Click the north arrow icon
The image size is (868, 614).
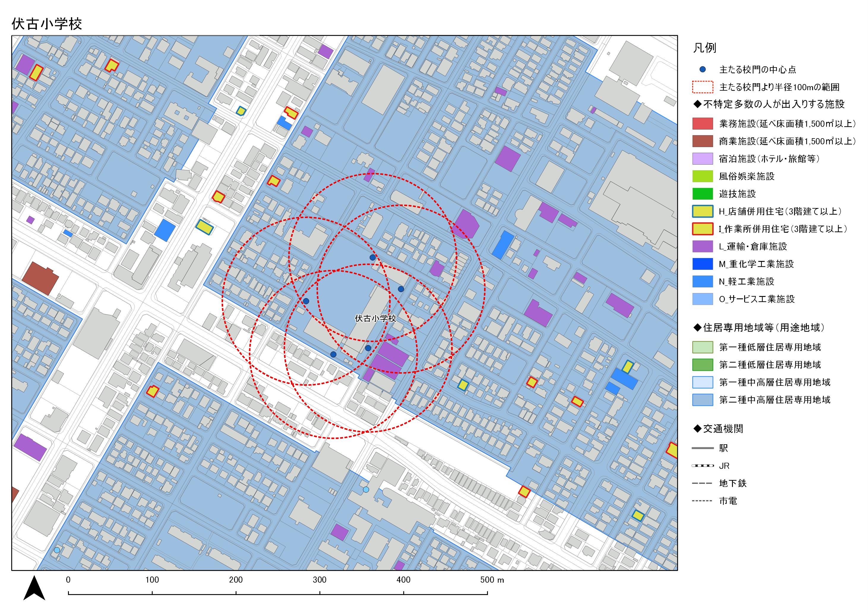tap(34, 588)
